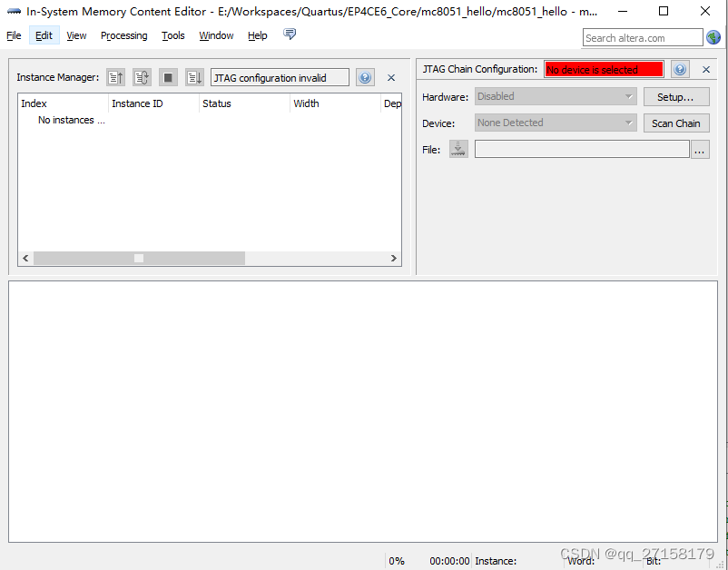Open the Window menu

click(x=216, y=35)
